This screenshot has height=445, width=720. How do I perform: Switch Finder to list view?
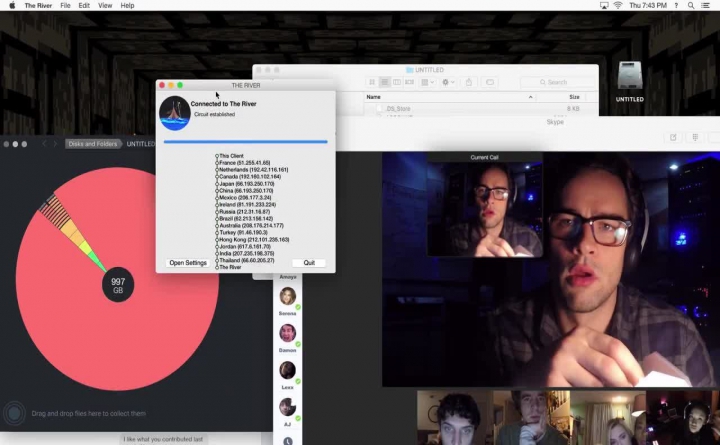pos(384,82)
